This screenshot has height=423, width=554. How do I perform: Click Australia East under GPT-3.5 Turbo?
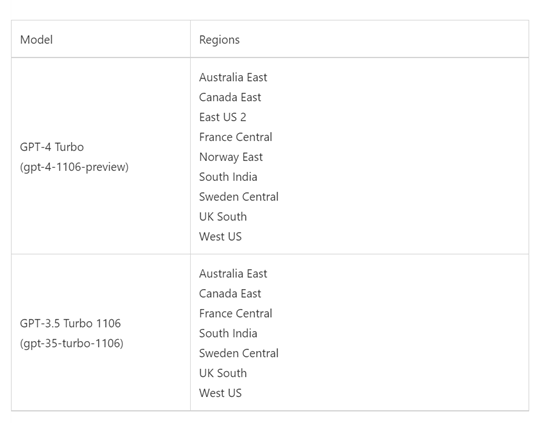233,274
